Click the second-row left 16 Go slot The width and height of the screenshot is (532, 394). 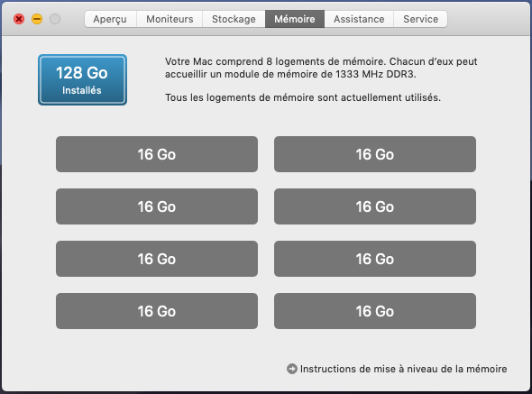pos(157,206)
